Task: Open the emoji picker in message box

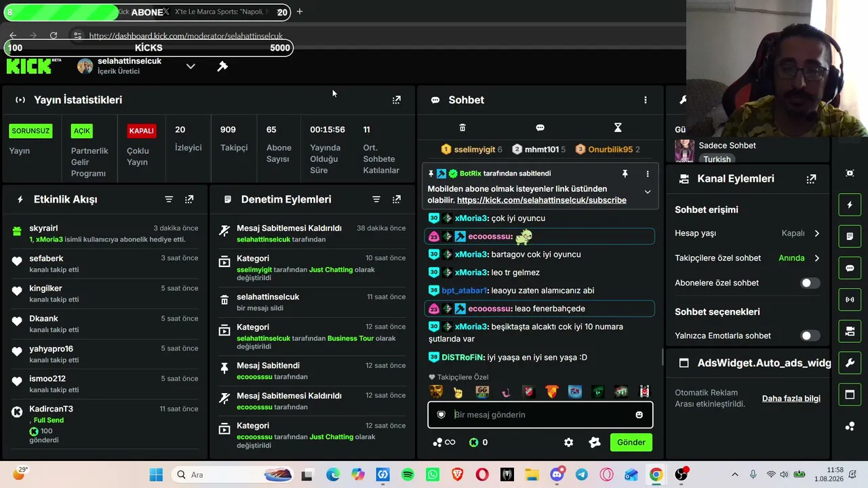Action: [x=639, y=415]
